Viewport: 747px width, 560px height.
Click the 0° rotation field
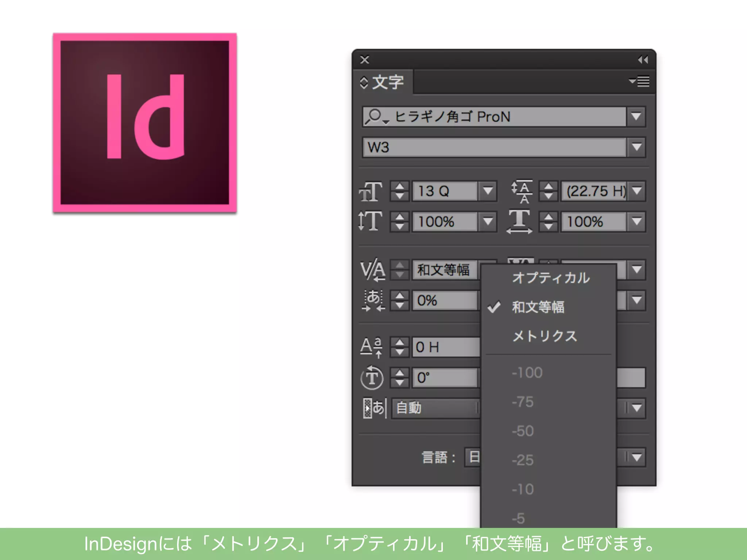pos(445,378)
